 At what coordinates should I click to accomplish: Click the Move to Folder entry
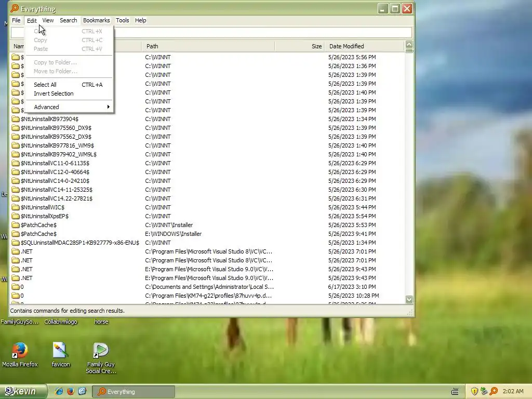coord(69,71)
